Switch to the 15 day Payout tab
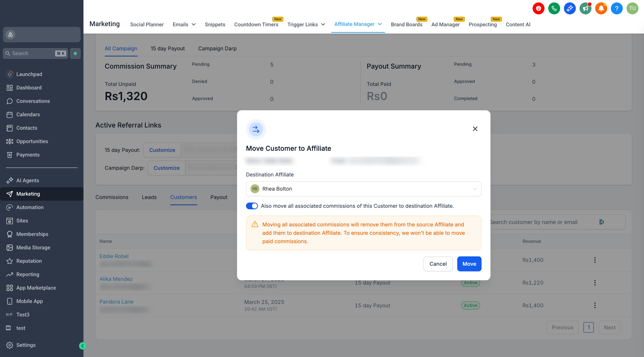 (168, 48)
